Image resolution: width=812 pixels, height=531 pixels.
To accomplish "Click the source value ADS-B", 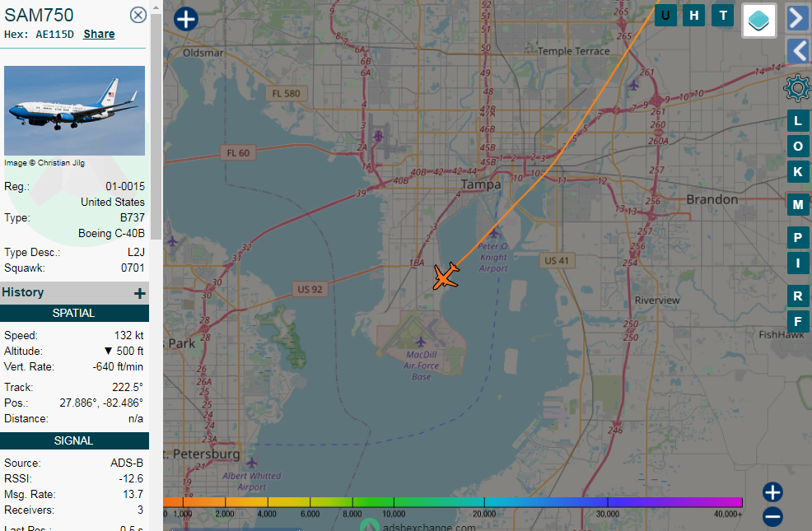I will 126,463.
